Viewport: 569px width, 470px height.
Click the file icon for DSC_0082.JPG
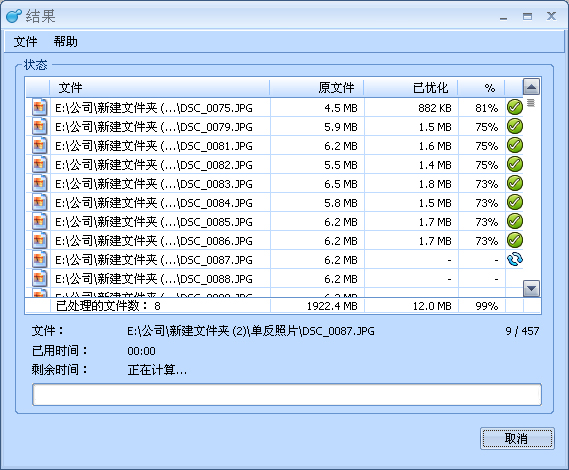[x=40, y=164]
